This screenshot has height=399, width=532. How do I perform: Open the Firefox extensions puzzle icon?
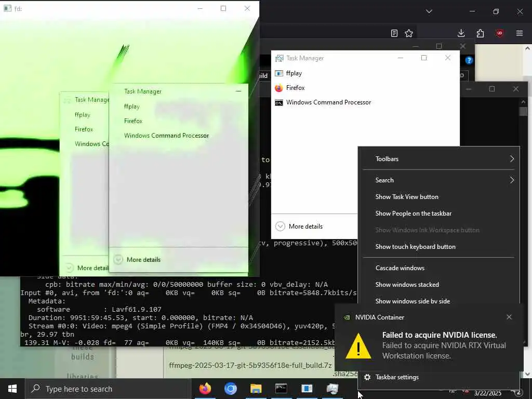(480, 33)
